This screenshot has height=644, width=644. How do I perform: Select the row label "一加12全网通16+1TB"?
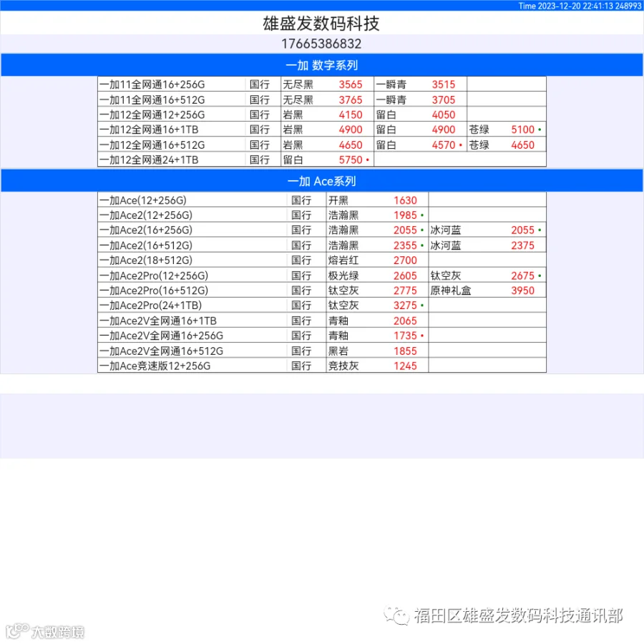(149, 130)
